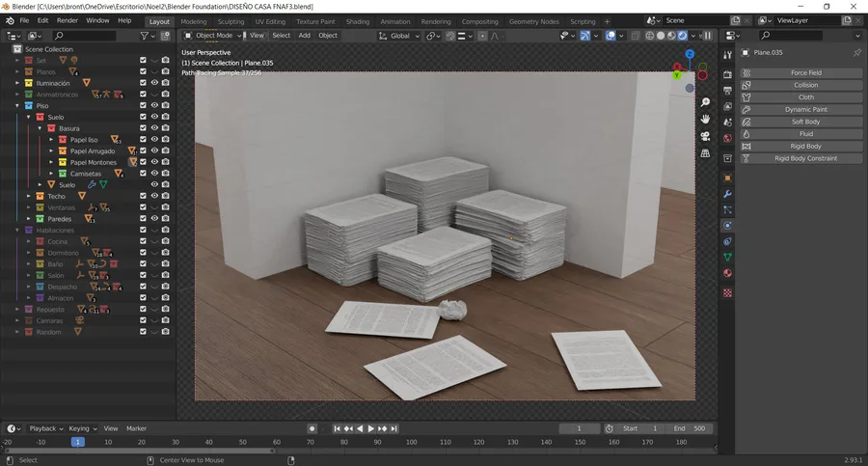The height and width of the screenshot is (466, 868).
Task: Open the Tool properties tab icon
Action: (x=728, y=54)
